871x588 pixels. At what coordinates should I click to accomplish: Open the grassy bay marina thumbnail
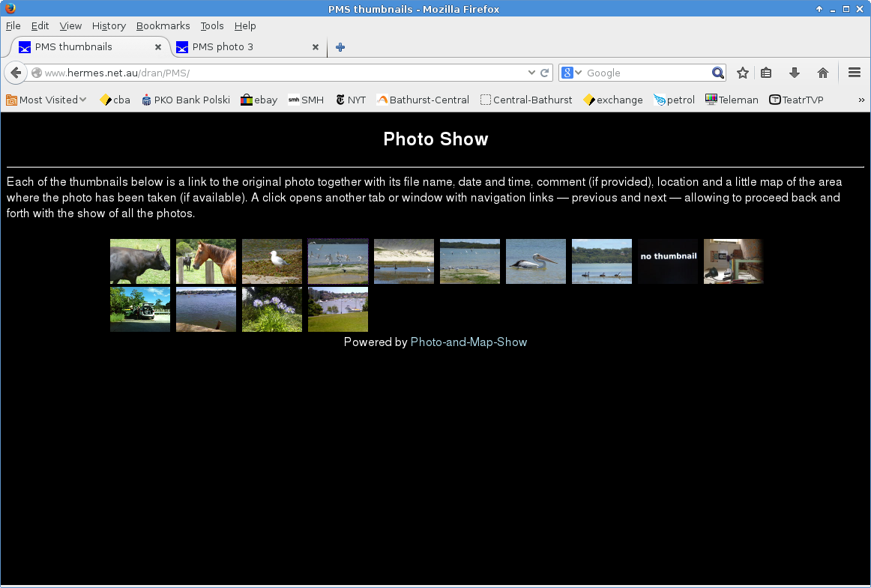point(338,309)
